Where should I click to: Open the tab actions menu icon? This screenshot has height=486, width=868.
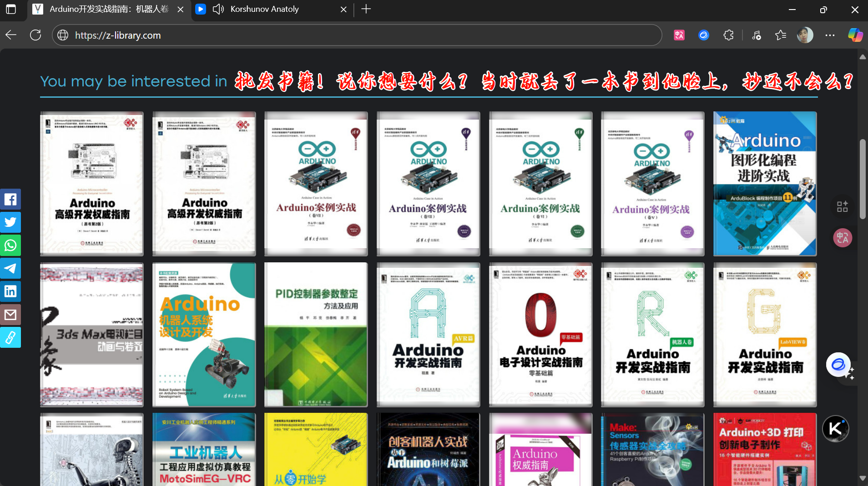[x=11, y=9]
